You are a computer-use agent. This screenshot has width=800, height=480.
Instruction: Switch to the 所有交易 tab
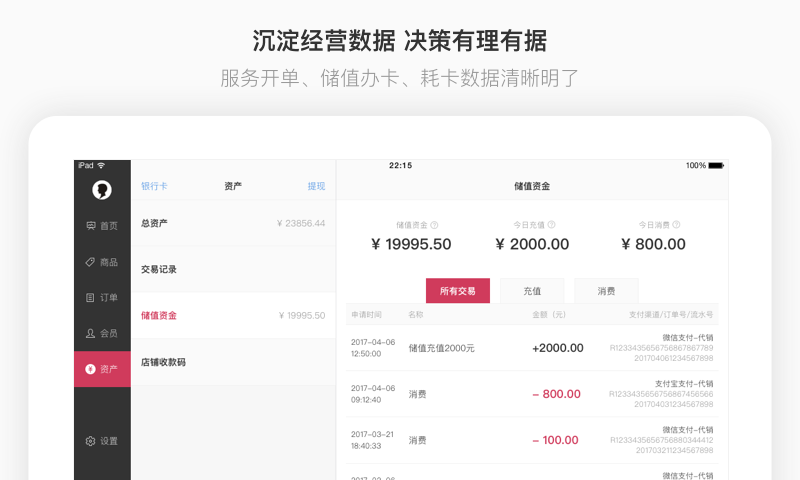458,291
